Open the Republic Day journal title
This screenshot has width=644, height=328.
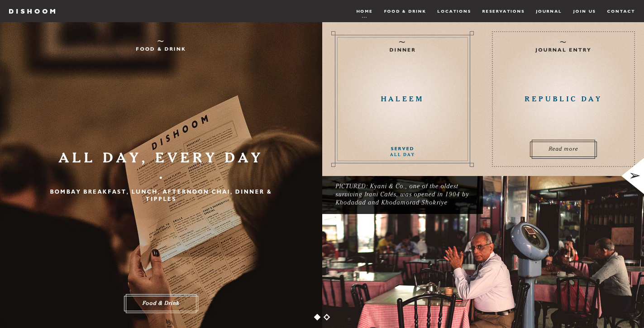(x=563, y=99)
